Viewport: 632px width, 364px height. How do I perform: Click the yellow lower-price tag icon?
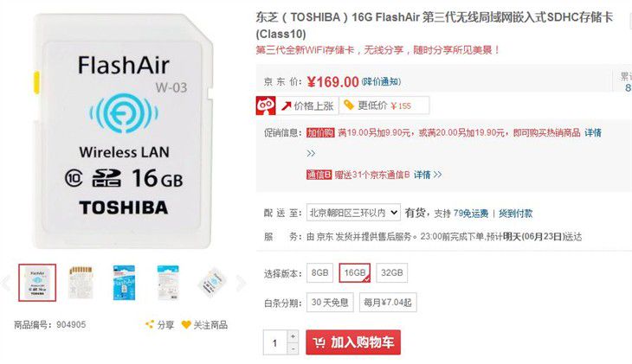(349, 105)
